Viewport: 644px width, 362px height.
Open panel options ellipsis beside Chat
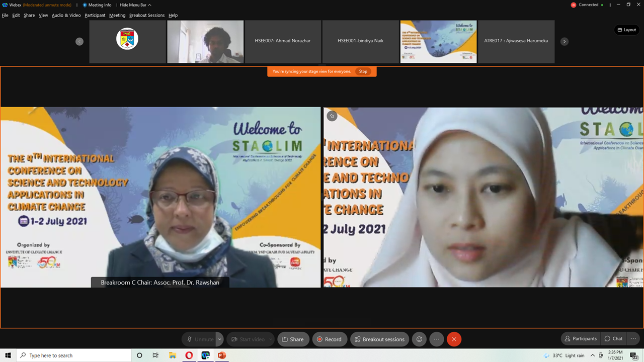(x=633, y=338)
